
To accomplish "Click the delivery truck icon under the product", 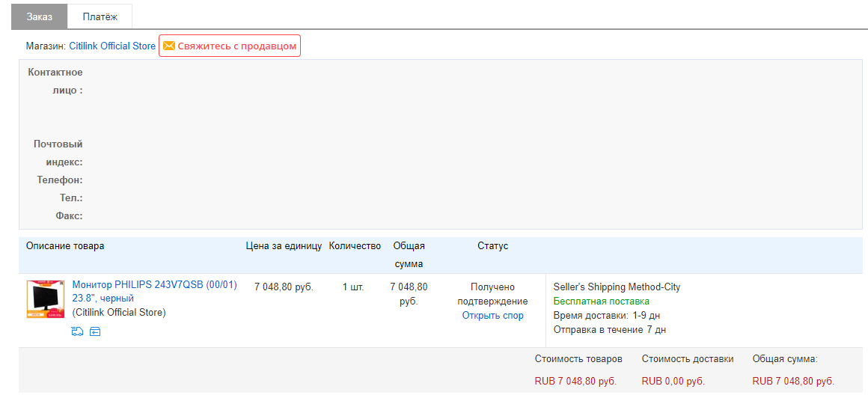I will pos(78,331).
